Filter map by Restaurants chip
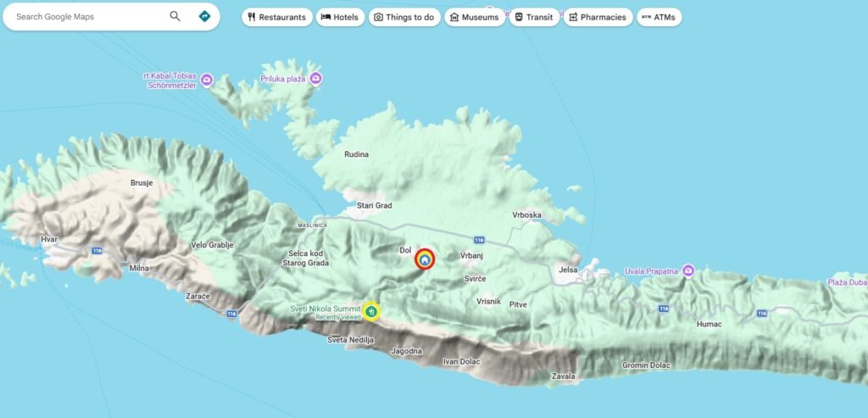The image size is (868, 418). (x=277, y=17)
